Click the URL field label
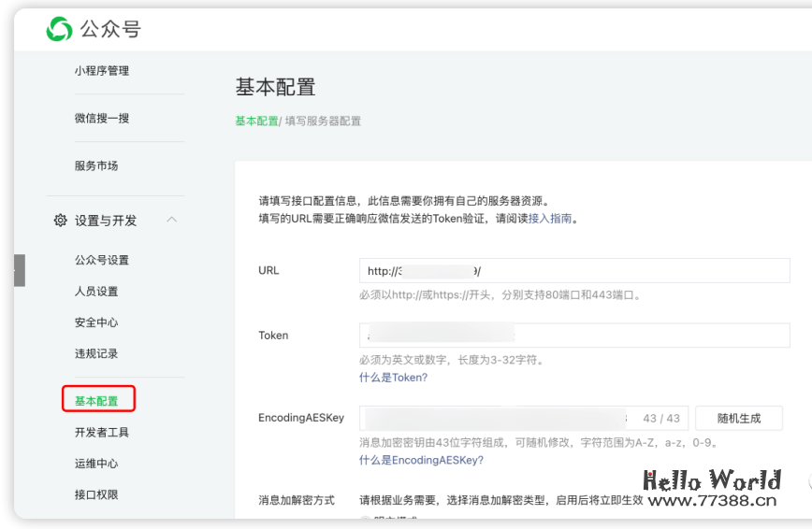812x529 pixels. pyautogui.click(x=268, y=270)
